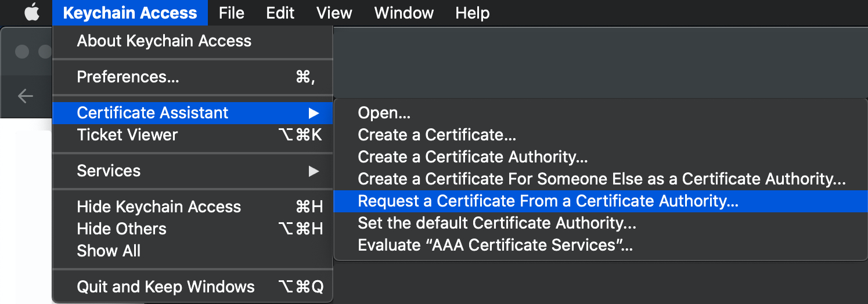Select Evaluate "AAA Certificate Services"…

point(601,245)
